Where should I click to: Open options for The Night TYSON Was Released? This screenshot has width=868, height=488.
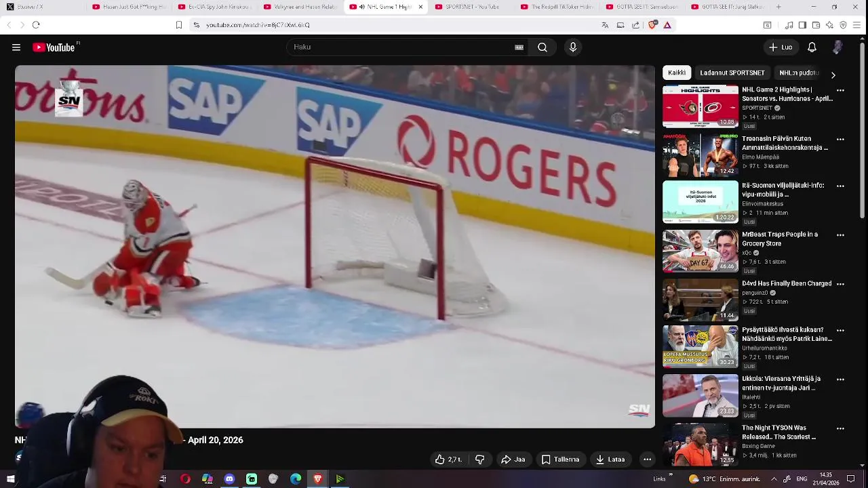840,429
